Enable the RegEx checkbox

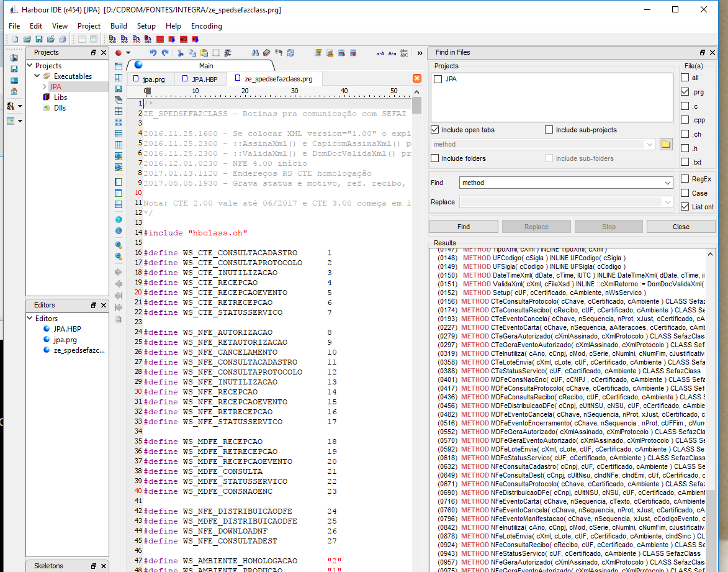pyautogui.click(x=685, y=179)
